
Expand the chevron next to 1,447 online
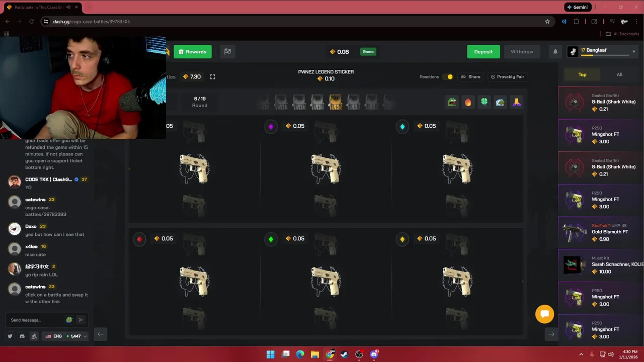(85, 336)
